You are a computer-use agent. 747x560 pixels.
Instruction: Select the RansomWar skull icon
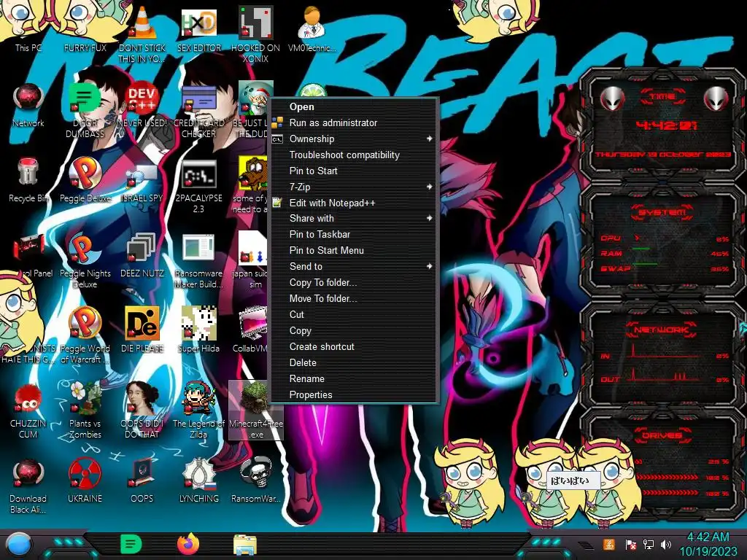[256, 481]
